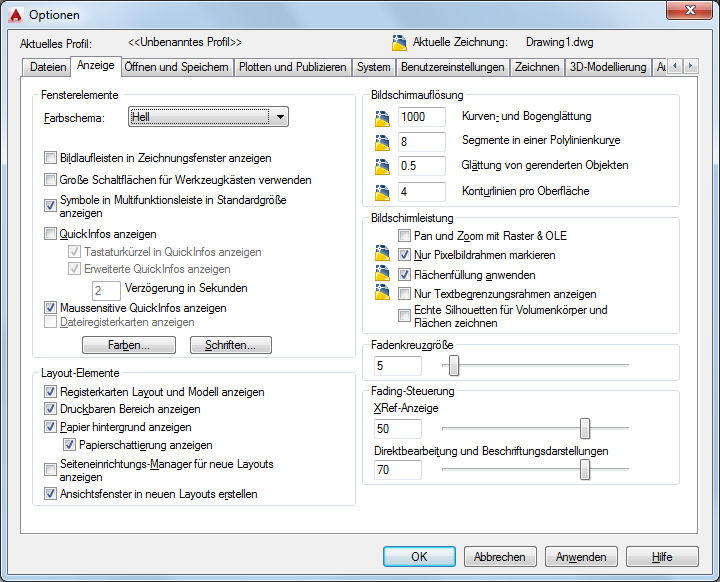
Task: Click the Fadenkreuzgröße slider handle
Action: 454,366
